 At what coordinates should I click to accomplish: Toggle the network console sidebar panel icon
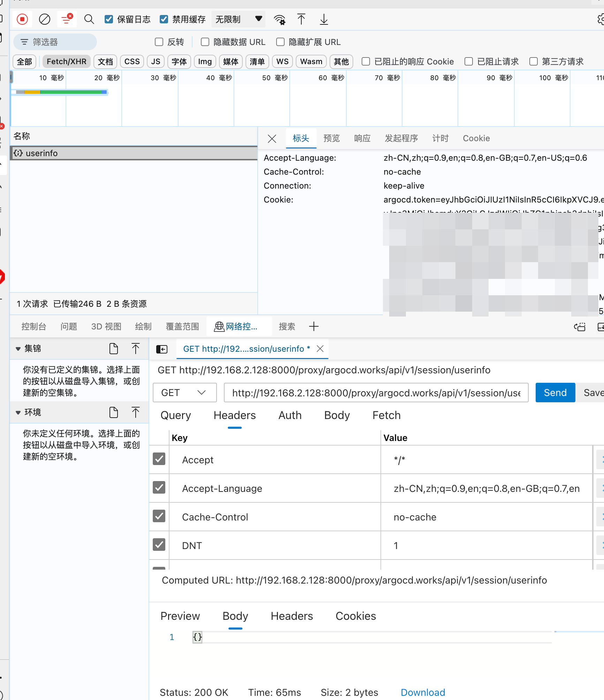coord(162,349)
